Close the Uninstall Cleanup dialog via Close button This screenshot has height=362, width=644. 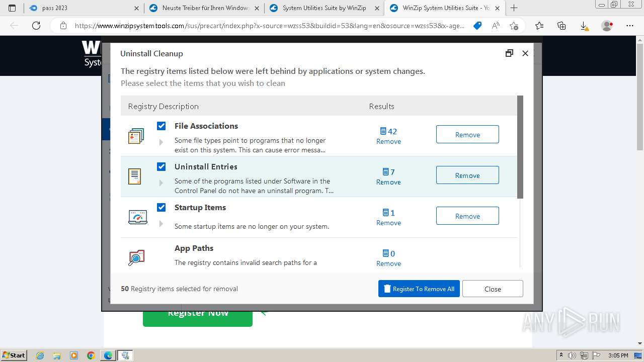click(493, 289)
